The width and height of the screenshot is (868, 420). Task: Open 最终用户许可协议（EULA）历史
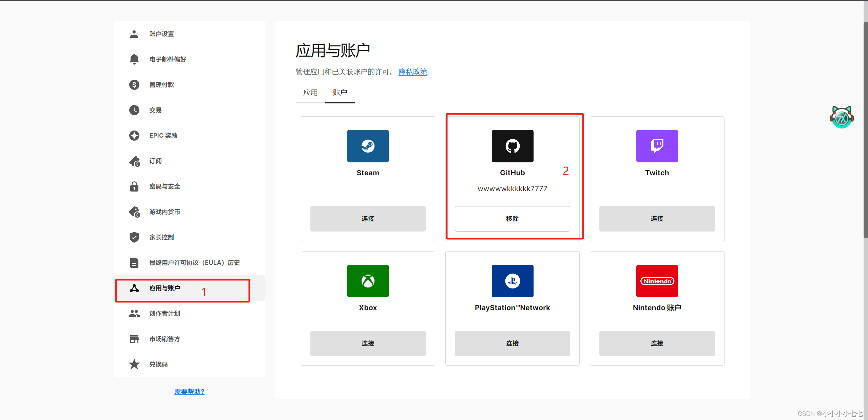190,263
